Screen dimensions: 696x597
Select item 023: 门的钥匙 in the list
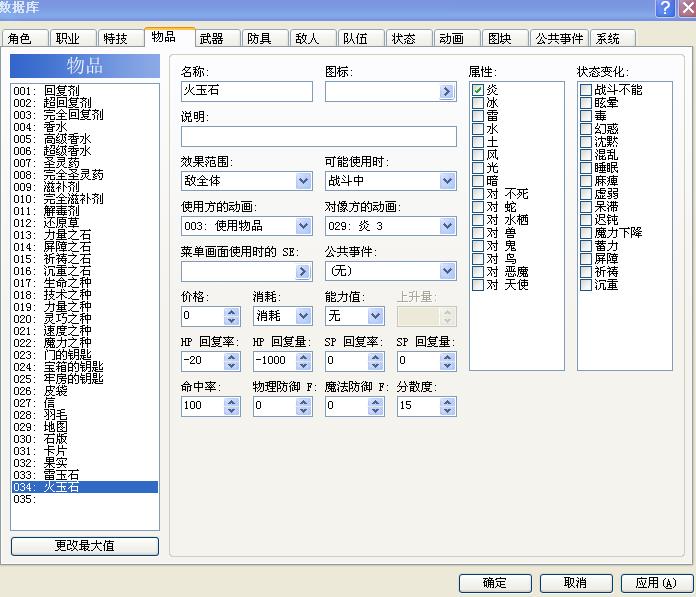(85, 355)
